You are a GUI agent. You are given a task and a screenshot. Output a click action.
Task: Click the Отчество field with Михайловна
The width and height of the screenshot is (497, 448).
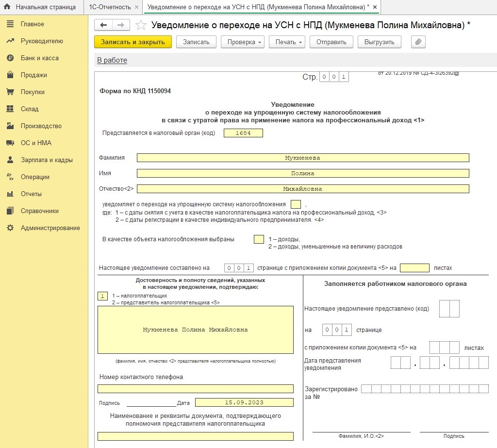tap(303, 189)
